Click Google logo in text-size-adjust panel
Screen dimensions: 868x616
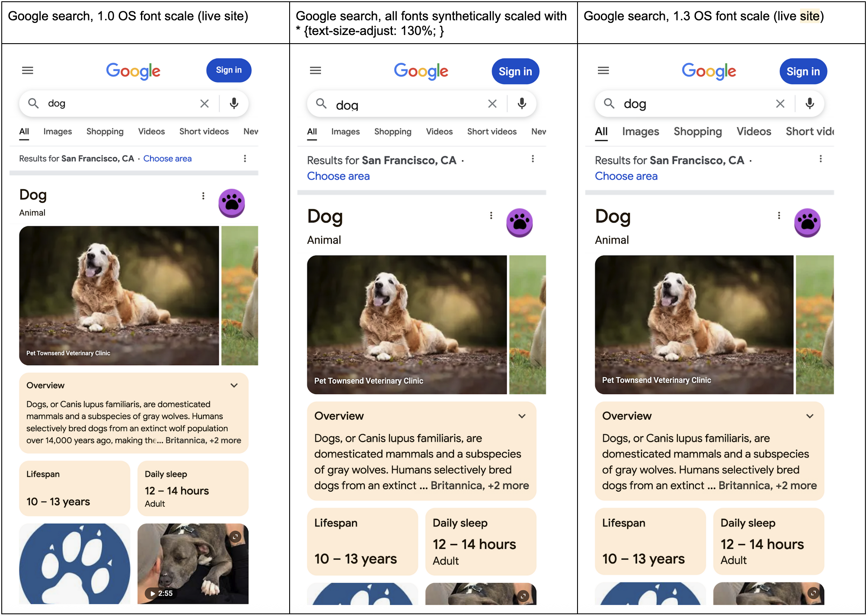421,71
